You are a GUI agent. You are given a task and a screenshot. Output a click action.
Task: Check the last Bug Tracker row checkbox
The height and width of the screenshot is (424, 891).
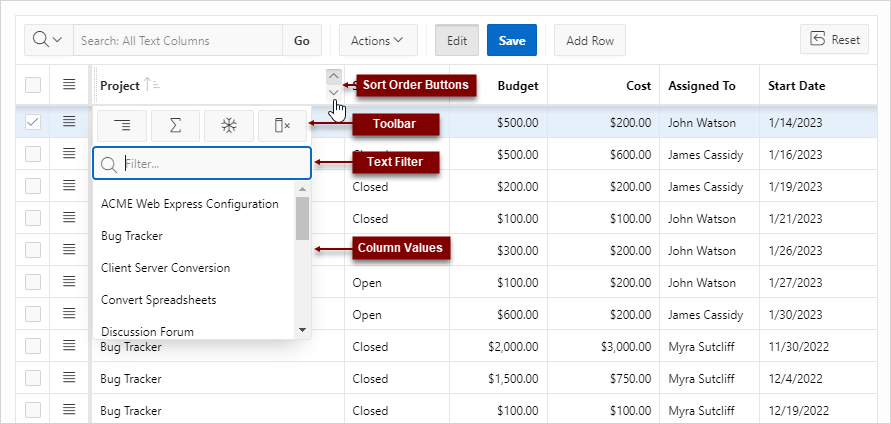[x=33, y=410]
